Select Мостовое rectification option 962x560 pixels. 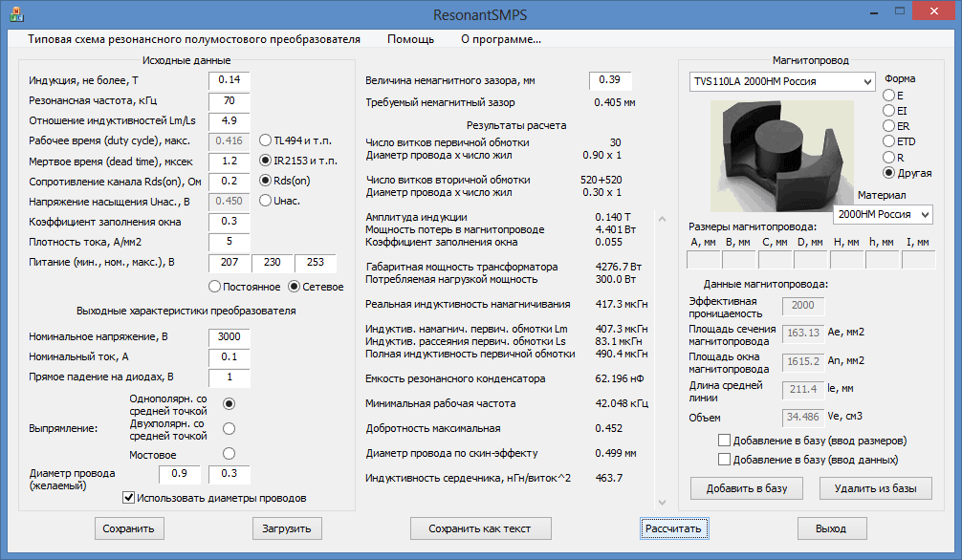pos(229,454)
